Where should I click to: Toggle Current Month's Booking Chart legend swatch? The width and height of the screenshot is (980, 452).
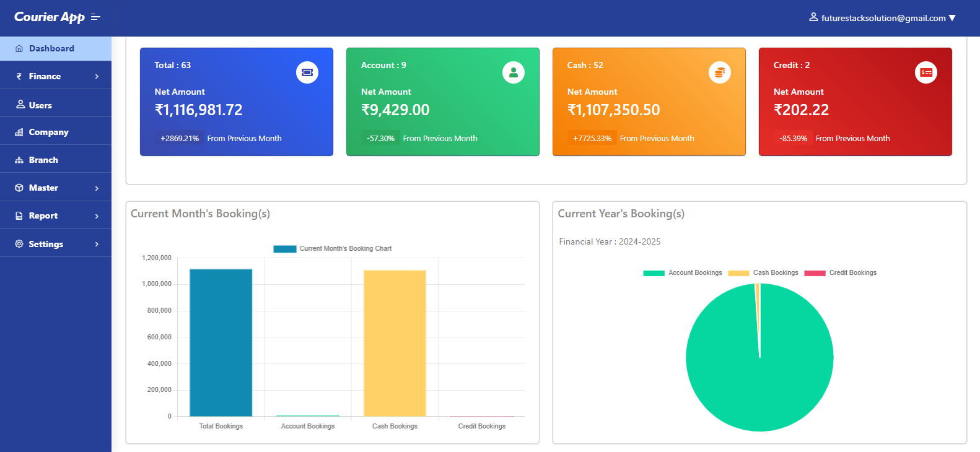point(285,249)
